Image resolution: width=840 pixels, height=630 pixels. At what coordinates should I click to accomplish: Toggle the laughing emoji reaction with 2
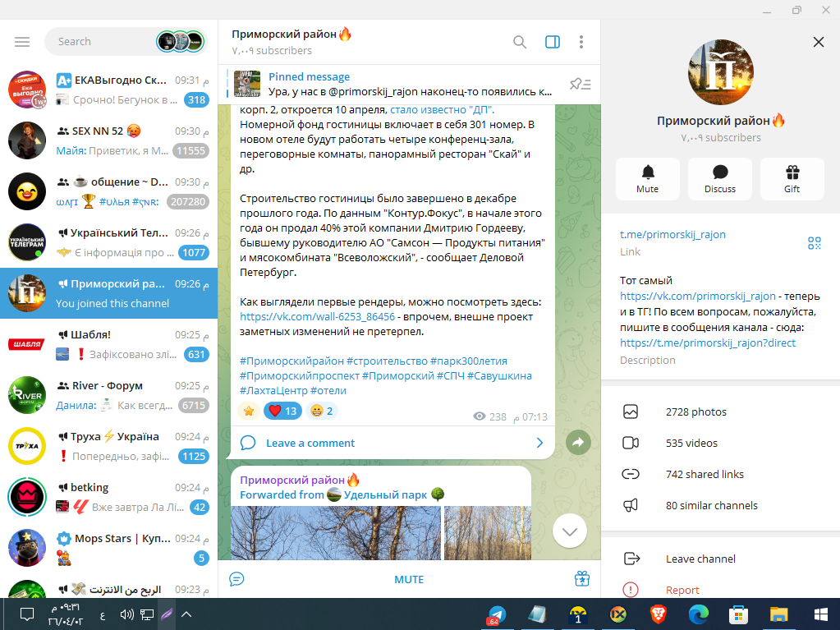(x=322, y=411)
